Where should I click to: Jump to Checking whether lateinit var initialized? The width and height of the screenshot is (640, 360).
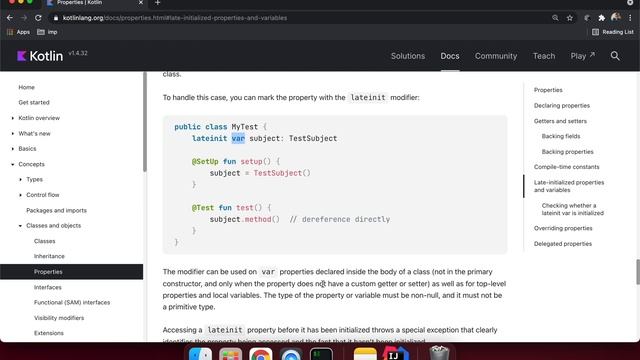(573, 209)
